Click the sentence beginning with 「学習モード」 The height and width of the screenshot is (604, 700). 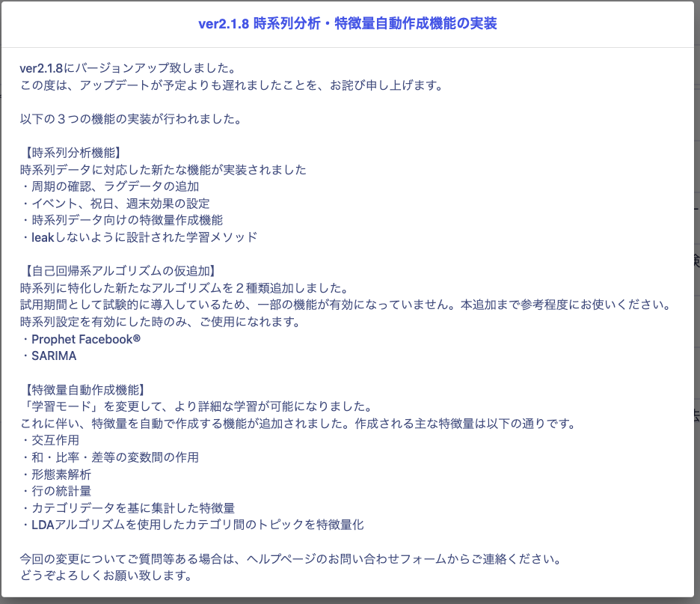[x=196, y=406]
